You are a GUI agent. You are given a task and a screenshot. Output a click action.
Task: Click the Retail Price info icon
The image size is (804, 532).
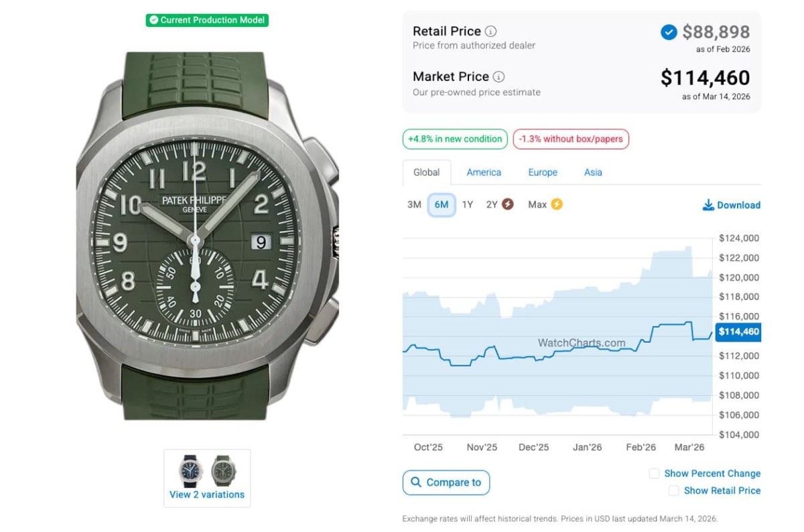(x=491, y=31)
